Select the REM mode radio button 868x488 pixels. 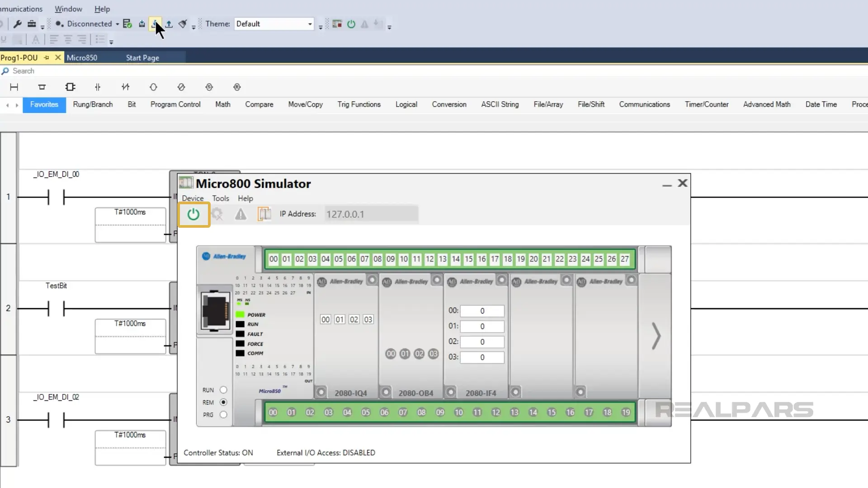coord(223,402)
